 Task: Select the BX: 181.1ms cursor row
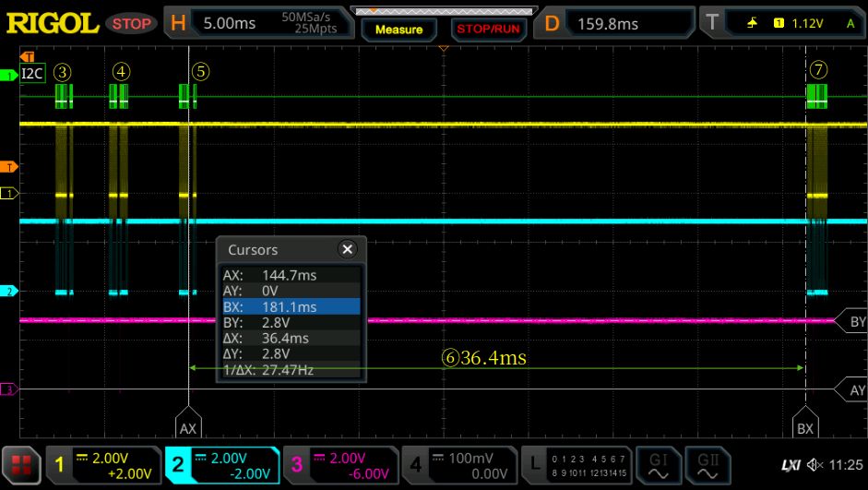coord(291,306)
